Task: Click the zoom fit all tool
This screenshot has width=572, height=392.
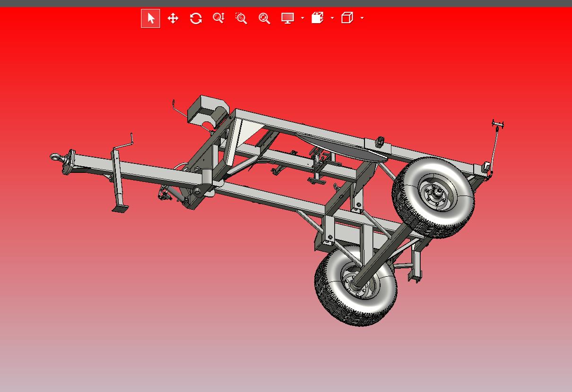Action: coord(264,18)
